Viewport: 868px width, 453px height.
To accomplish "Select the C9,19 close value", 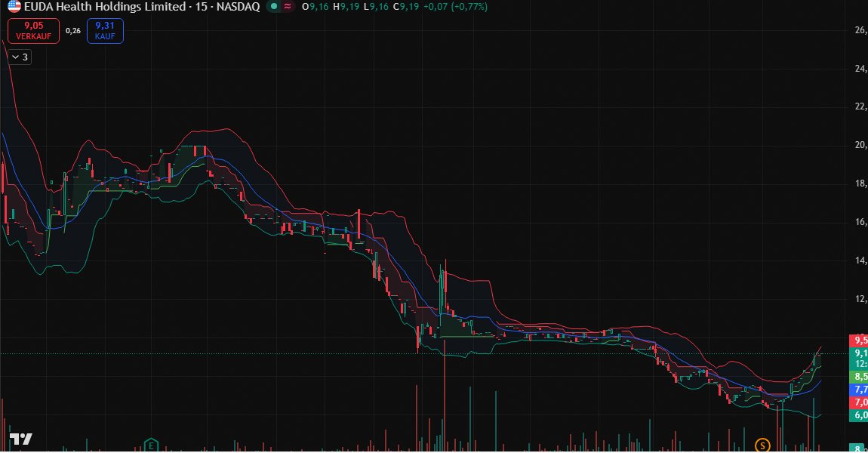I will pyautogui.click(x=406, y=7).
